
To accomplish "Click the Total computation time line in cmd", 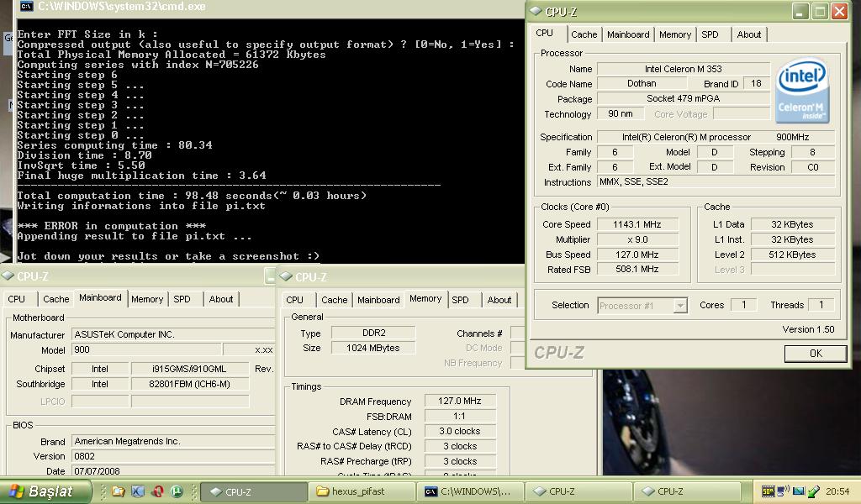I will coord(192,196).
